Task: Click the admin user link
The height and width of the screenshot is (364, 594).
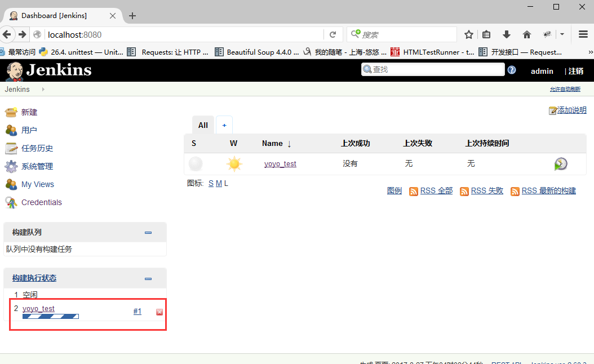Action: coord(542,71)
